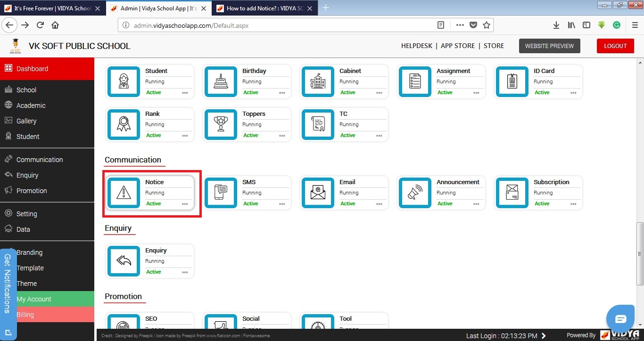
Task: Open the three-dots menu on Enquiry card
Action: (185, 272)
